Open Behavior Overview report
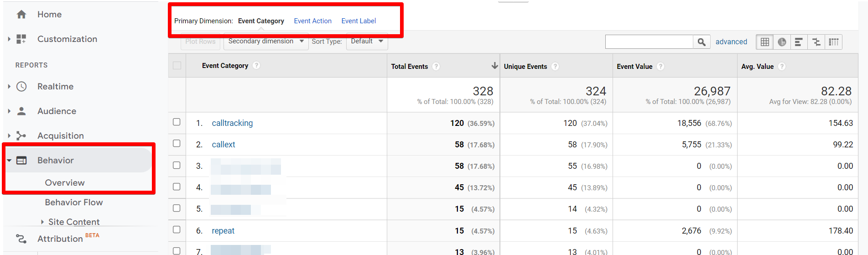Screen dimensions: 868x255 (65, 183)
